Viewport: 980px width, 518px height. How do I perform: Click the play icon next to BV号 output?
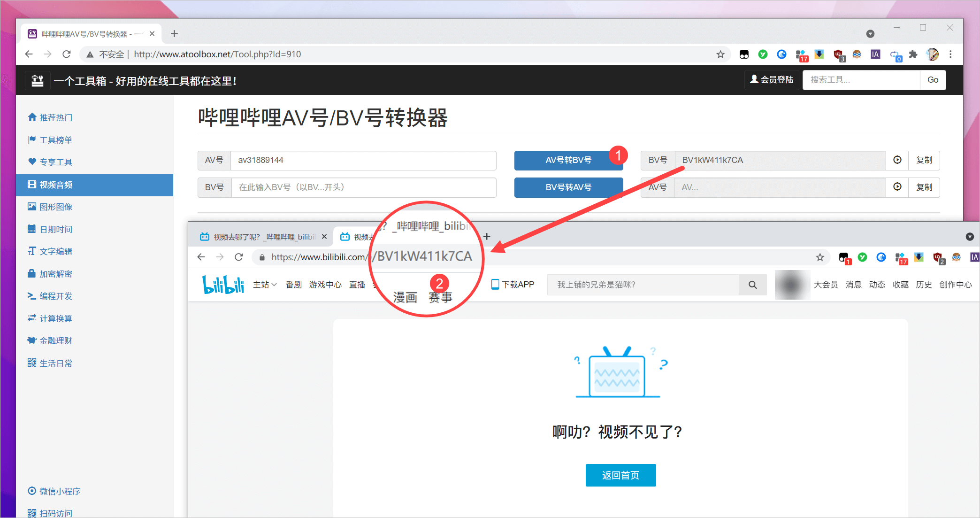897,160
